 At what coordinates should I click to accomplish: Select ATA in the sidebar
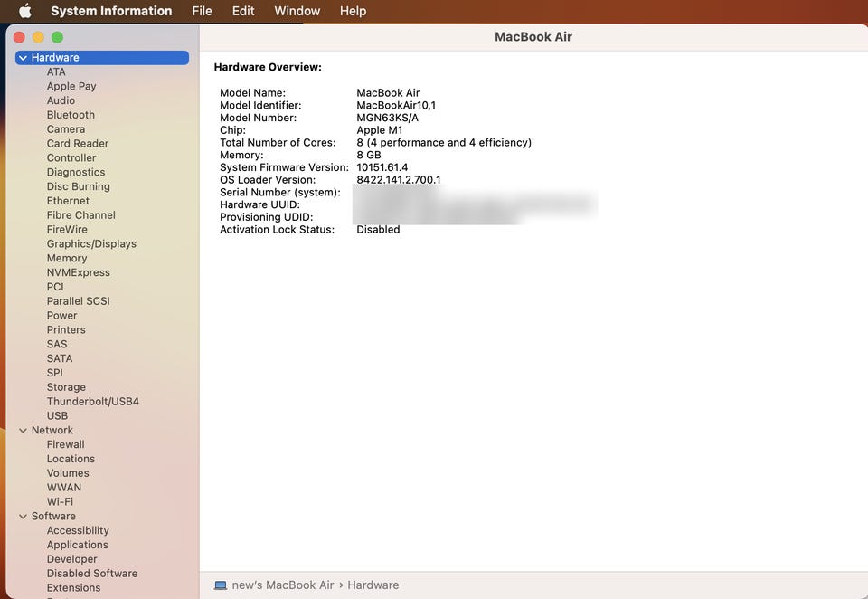56,71
